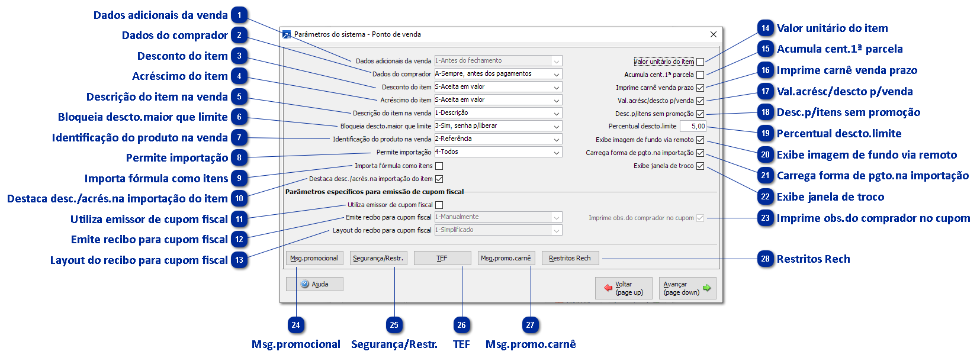Click the TEF button

click(x=442, y=258)
